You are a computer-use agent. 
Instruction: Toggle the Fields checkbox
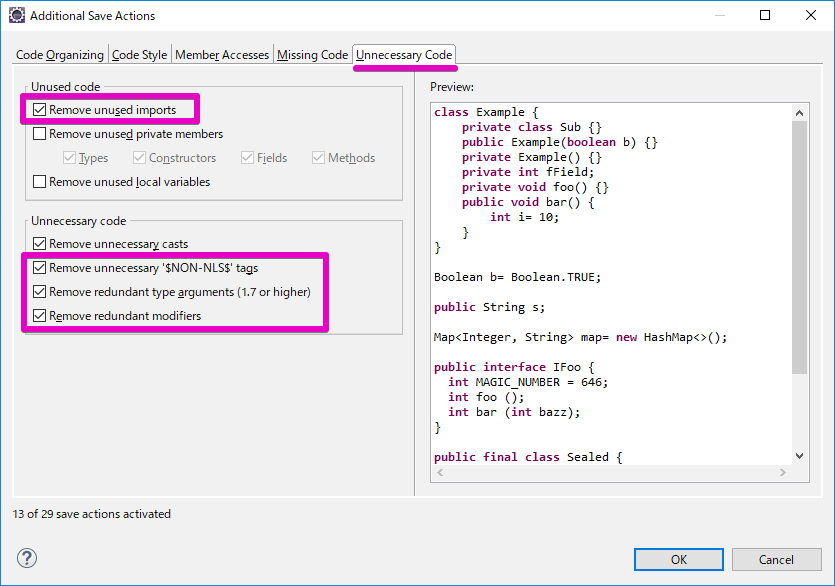click(247, 158)
